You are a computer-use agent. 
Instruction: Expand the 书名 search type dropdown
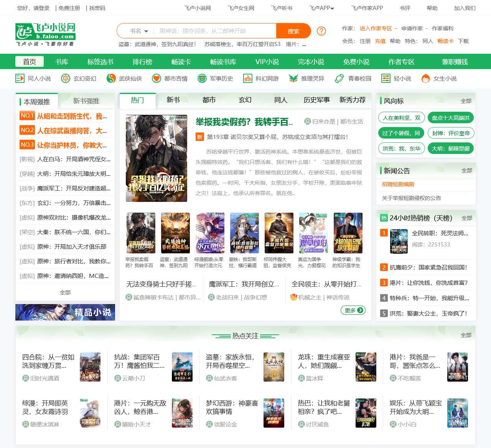pos(139,31)
